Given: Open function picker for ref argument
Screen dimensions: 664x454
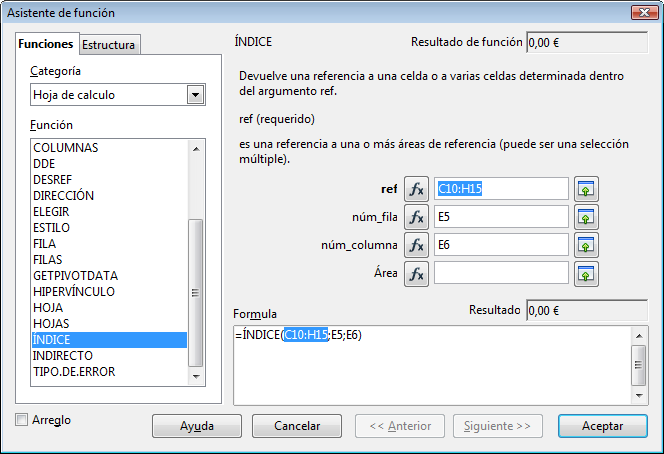Looking at the screenshot, I should pos(416,189).
